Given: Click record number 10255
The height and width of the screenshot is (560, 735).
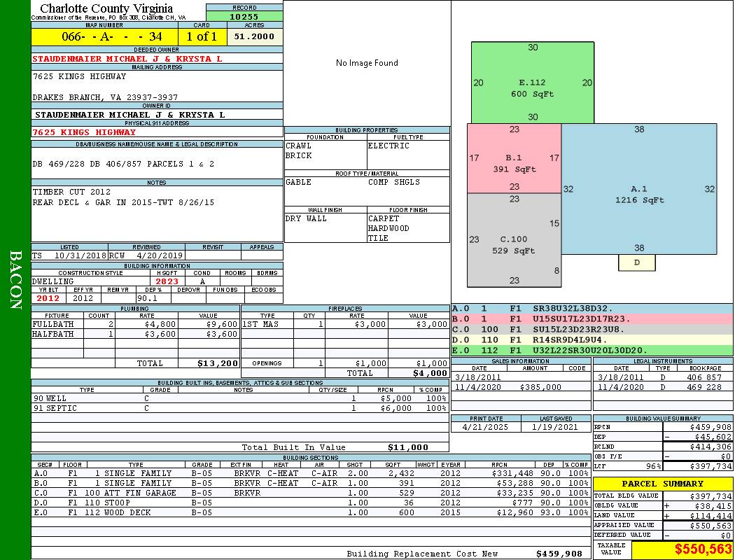Looking at the screenshot, I should pyautogui.click(x=244, y=16).
